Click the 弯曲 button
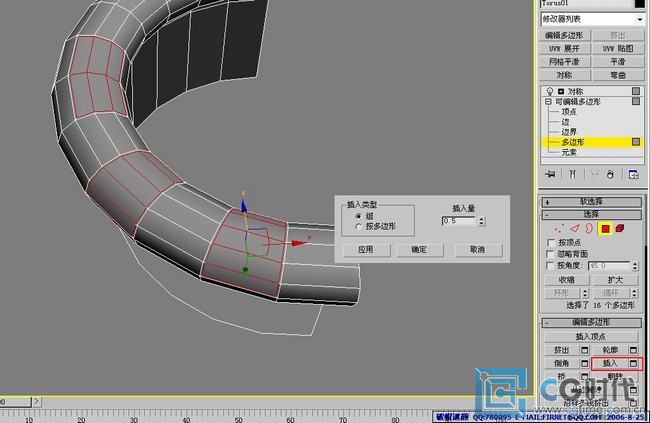Viewport: 650px width, 423px height. pyautogui.click(x=618, y=75)
